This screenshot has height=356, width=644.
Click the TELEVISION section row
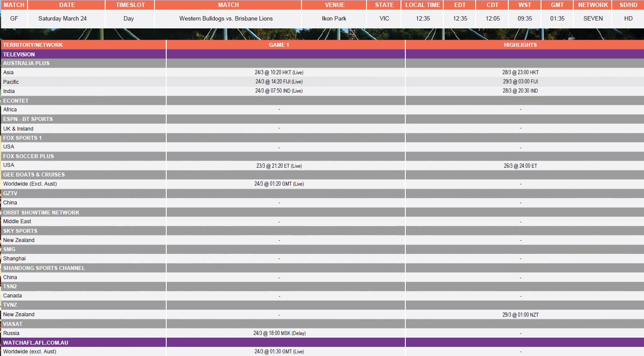(x=322, y=54)
